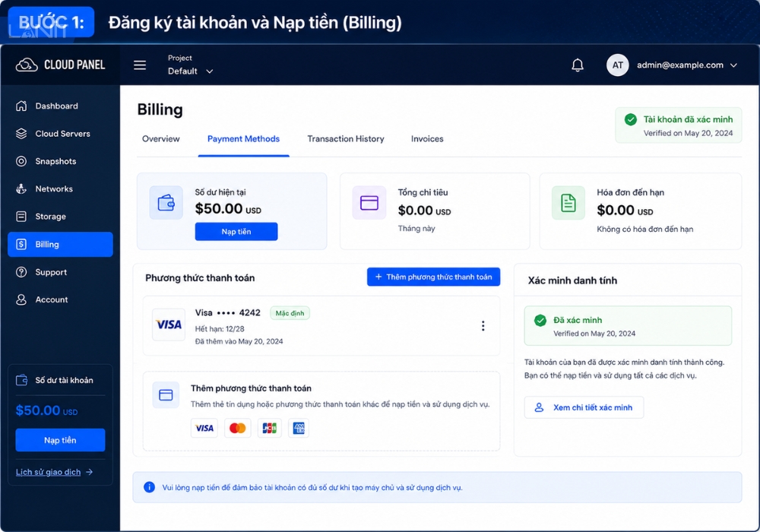Image resolution: width=760 pixels, height=532 pixels.
Task: Open Support in the sidebar
Action: point(60,272)
